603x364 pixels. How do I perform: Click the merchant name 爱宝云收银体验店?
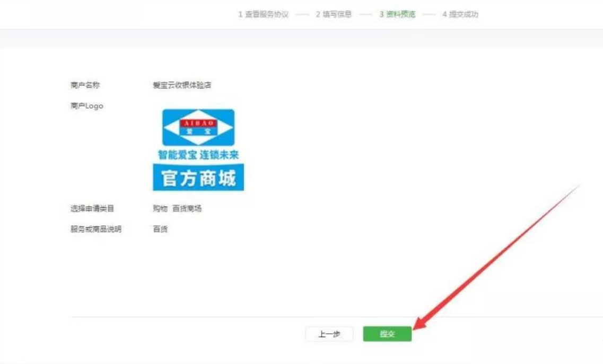point(182,85)
